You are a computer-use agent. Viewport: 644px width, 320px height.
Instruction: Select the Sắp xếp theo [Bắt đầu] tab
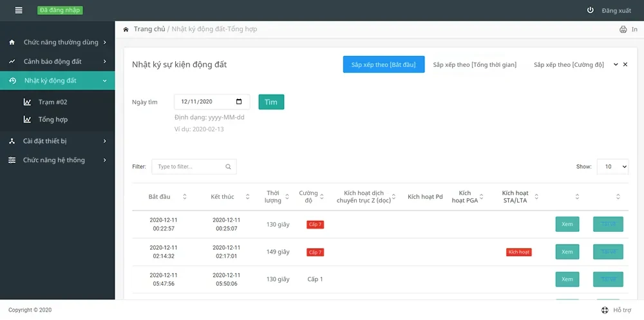pos(384,64)
